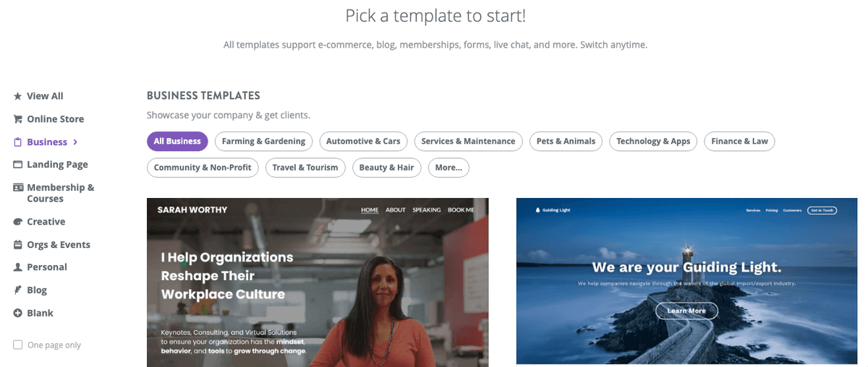Select the All Business filter pill
This screenshot has width=868, height=367.
tap(177, 142)
